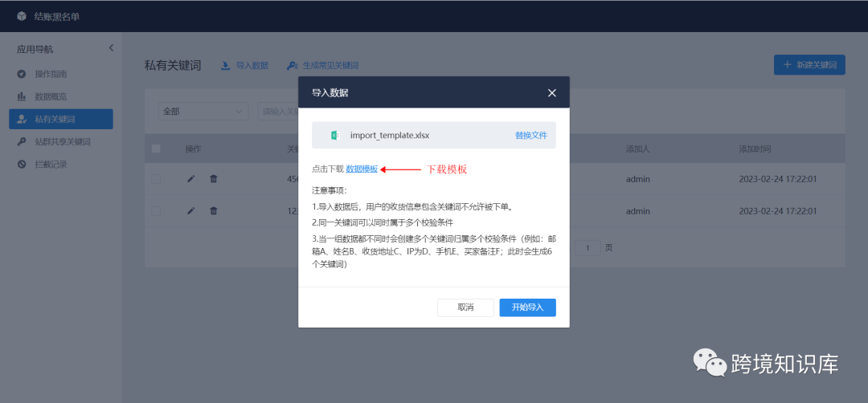Open 操作指南 in sidebar
Image resolution: width=868 pixels, height=403 pixels.
tap(51, 74)
